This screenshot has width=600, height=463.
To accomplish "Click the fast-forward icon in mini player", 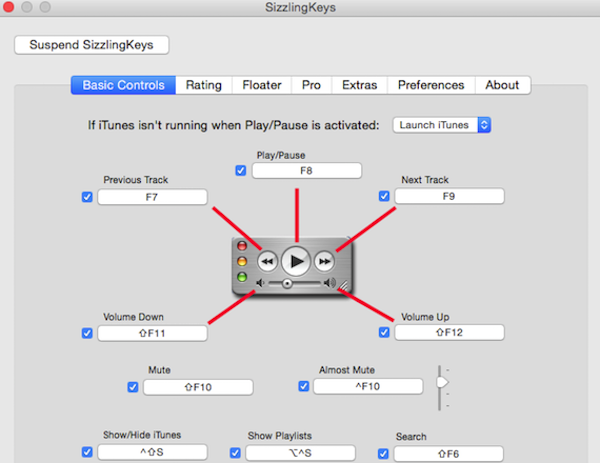I will [x=324, y=261].
